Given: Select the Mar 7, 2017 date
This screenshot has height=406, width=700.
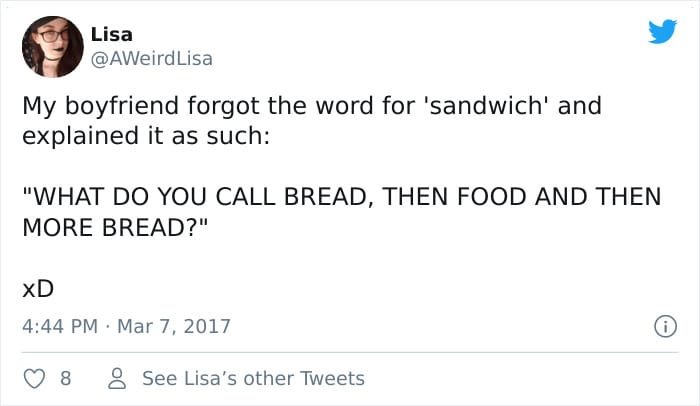Looking at the screenshot, I should point(174,326).
